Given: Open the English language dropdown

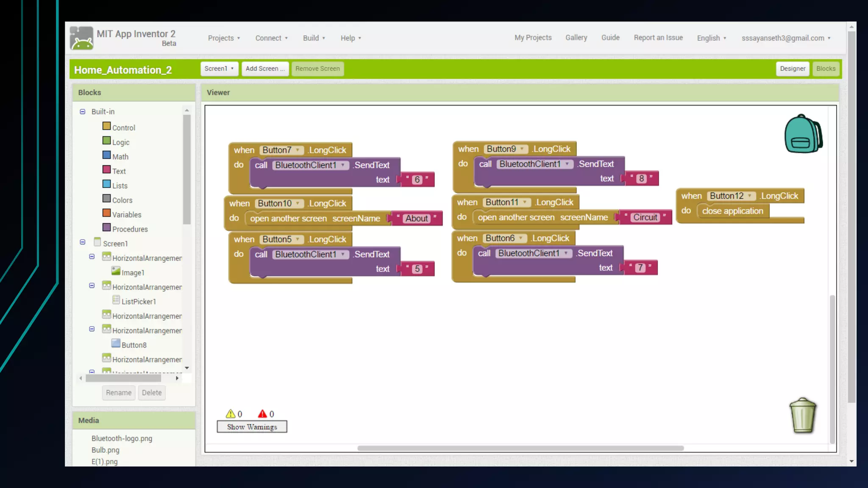Looking at the screenshot, I should (711, 38).
